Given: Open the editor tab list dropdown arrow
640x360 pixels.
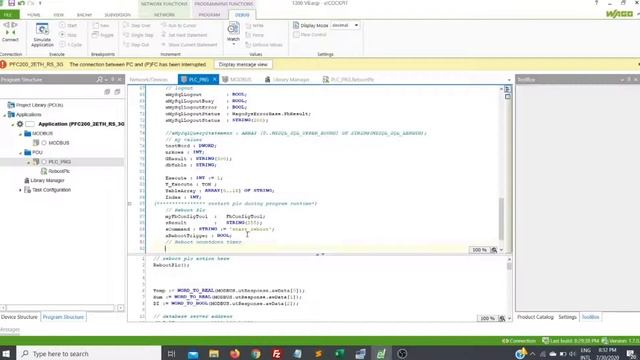Looking at the screenshot, I should point(509,80).
